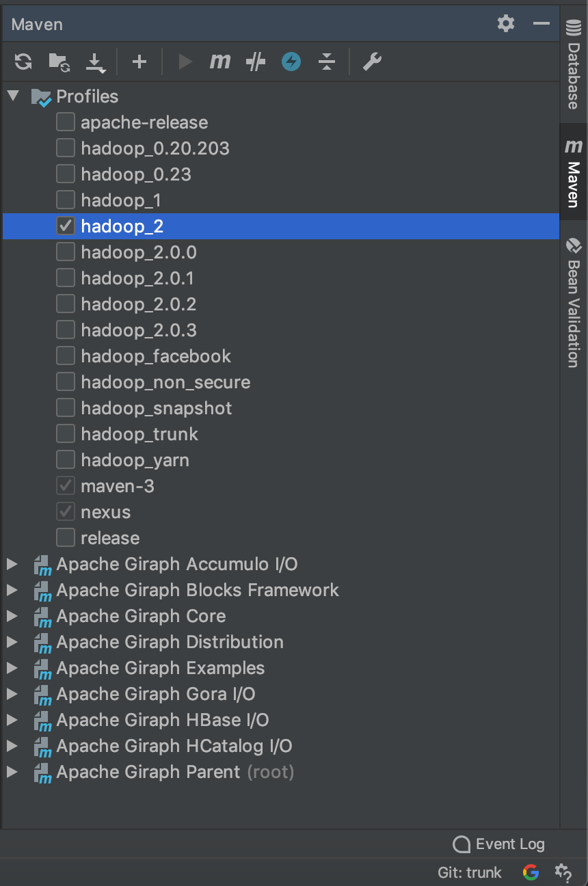Viewport: 588px width, 886px height.
Task: Click Generate Sources and Update Folders icon
Action: point(59,62)
